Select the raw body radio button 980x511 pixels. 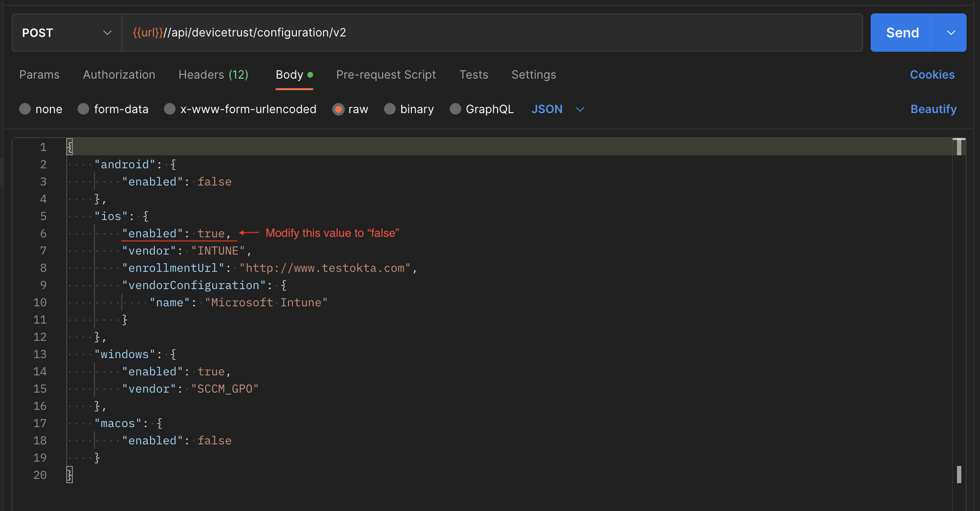point(338,109)
